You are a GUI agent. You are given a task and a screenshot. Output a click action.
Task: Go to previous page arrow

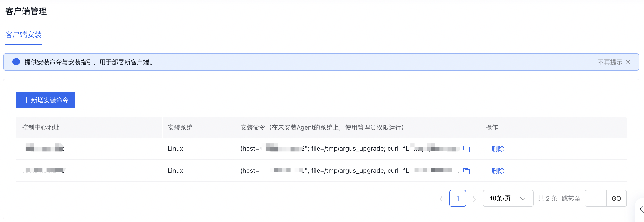point(441,199)
